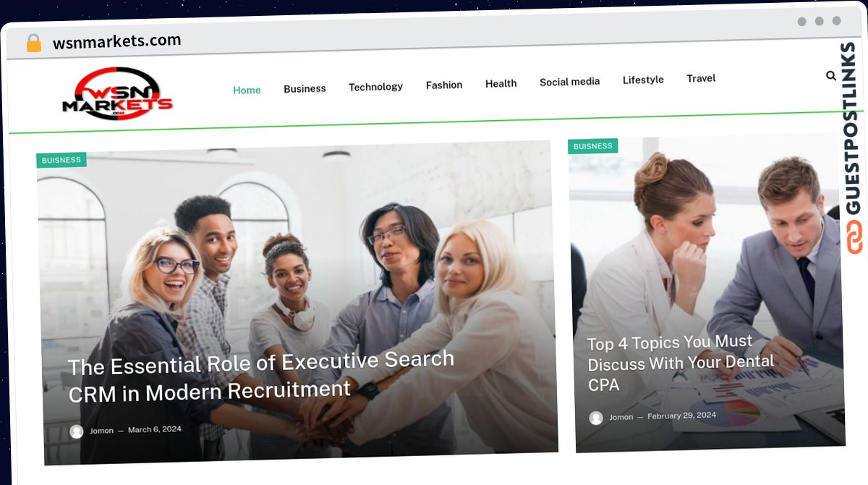
Task: Click Jomon's avatar on the Executive Search post
Action: (x=77, y=431)
